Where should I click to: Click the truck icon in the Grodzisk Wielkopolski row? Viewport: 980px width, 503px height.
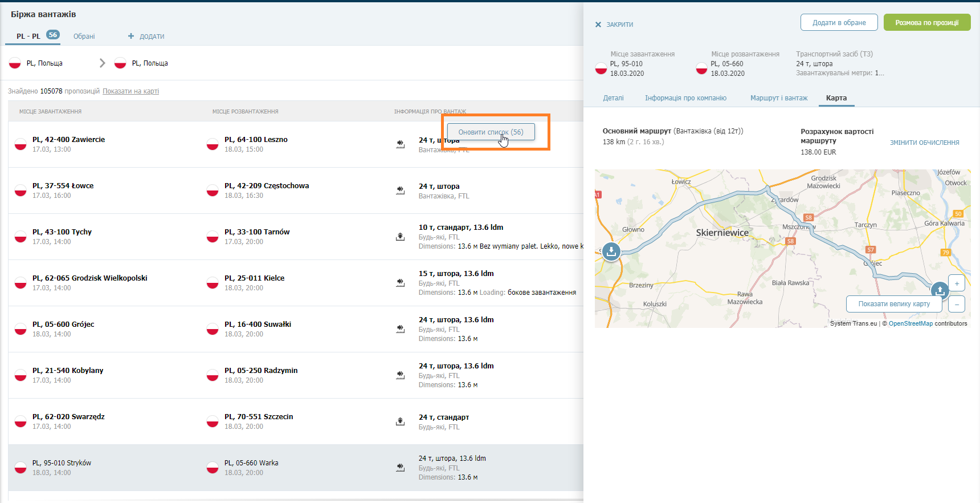[x=401, y=283]
